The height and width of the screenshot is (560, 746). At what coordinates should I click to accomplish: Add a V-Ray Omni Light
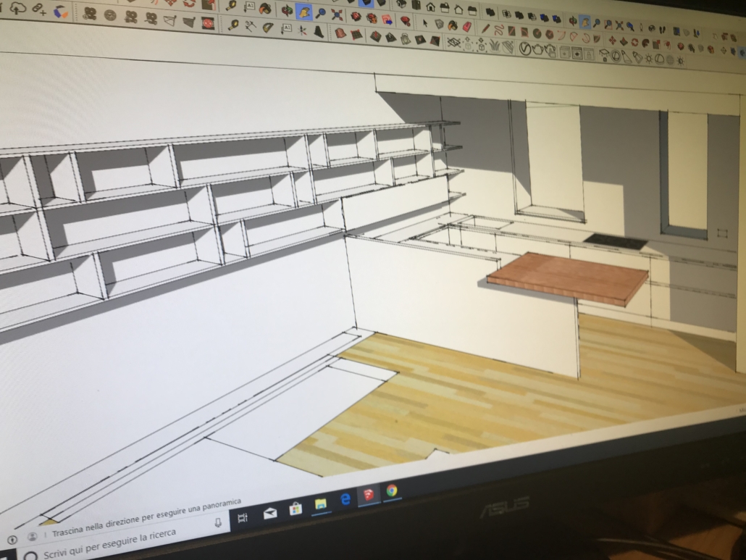pyautogui.click(x=648, y=59)
